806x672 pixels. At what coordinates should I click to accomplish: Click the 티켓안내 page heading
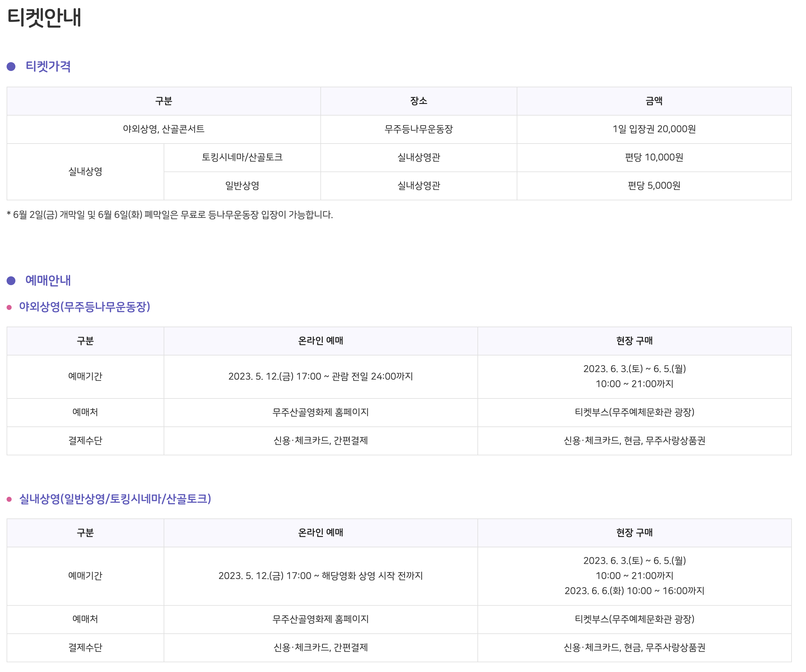44,18
